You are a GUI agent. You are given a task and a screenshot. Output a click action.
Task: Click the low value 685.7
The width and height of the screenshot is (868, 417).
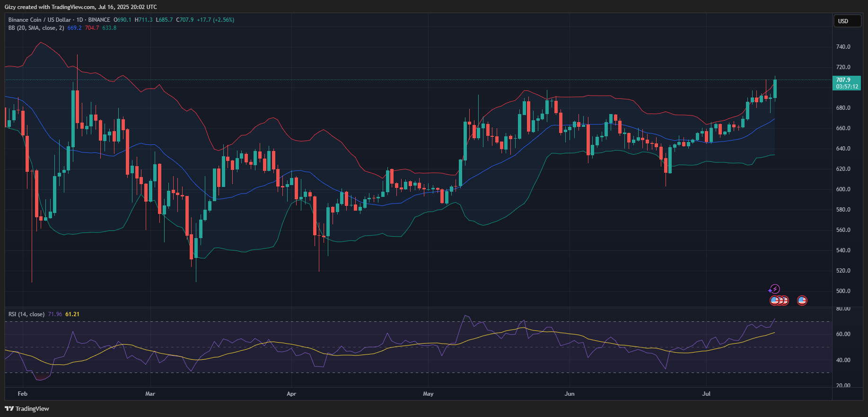click(x=166, y=20)
